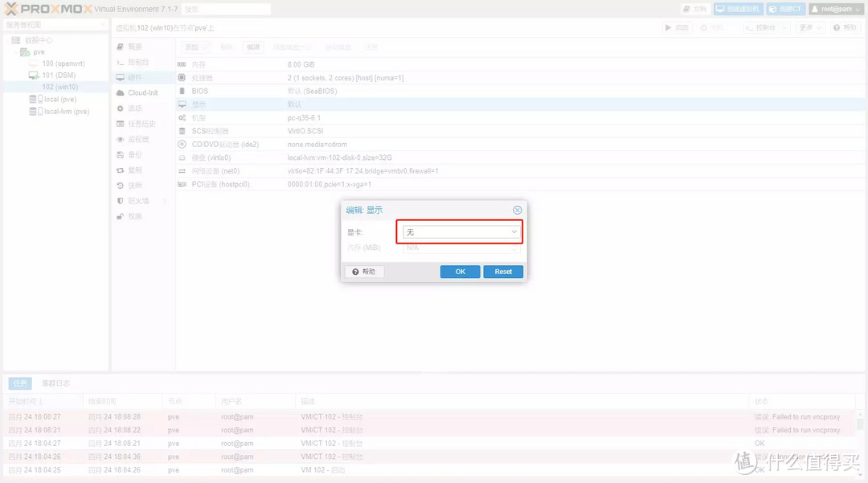The image size is (868, 483).
Task: Sort by the 开始时间 column header
Action: coord(43,402)
